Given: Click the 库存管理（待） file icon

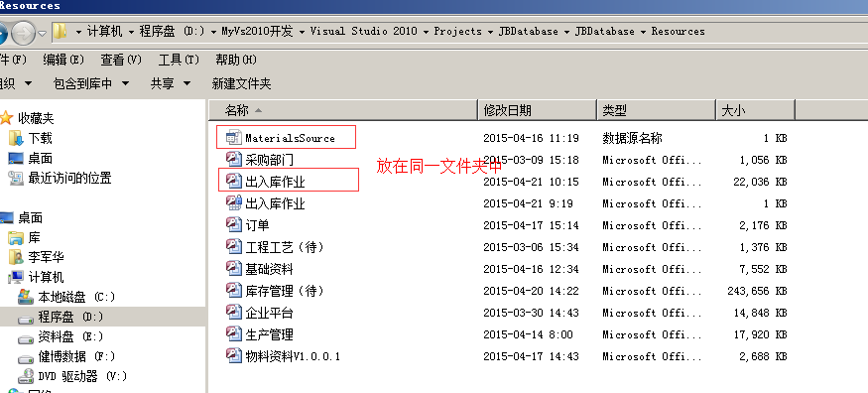Looking at the screenshot, I should pos(233,291).
